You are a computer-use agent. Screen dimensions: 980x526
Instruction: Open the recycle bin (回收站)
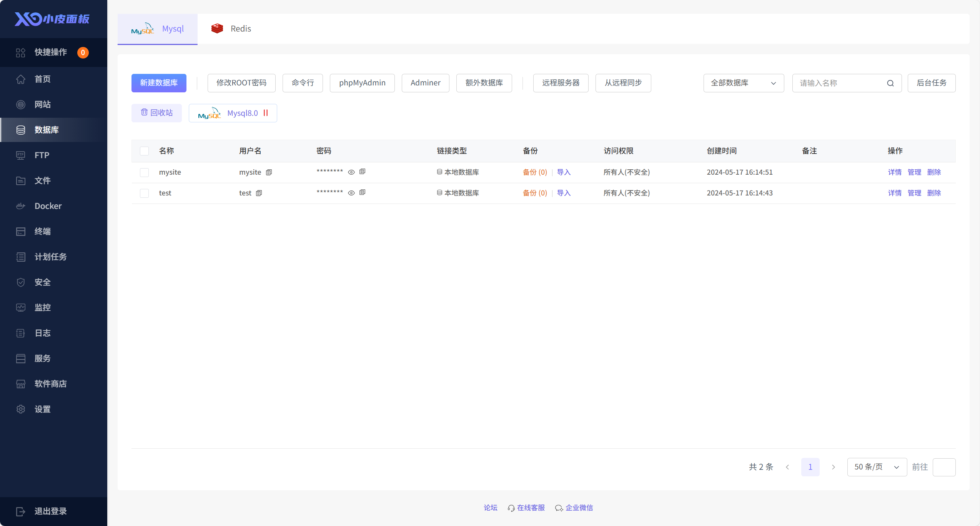click(156, 113)
